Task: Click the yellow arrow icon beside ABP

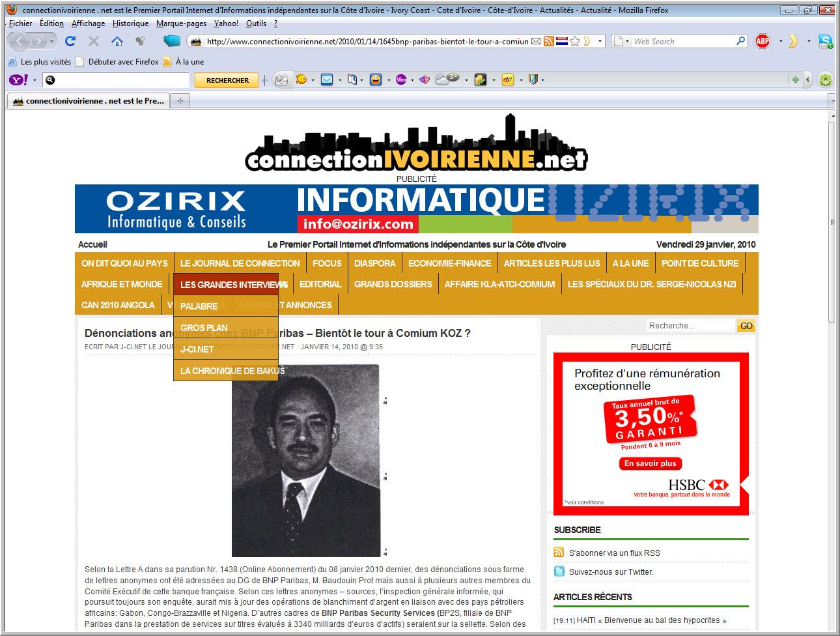Action: pyautogui.click(x=793, y=41)
